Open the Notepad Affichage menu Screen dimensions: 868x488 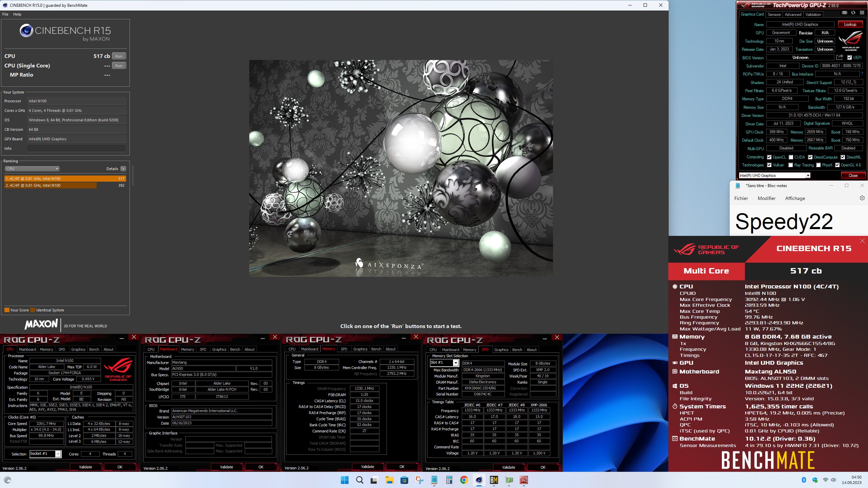point(795,198)
